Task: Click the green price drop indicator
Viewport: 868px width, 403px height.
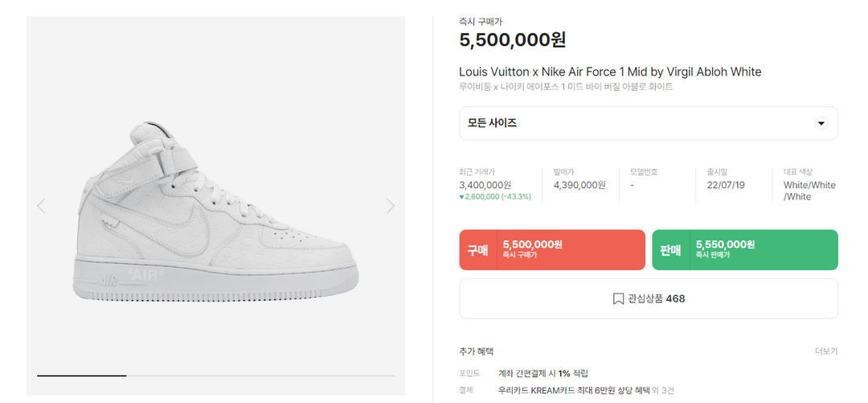Action: 495,197
